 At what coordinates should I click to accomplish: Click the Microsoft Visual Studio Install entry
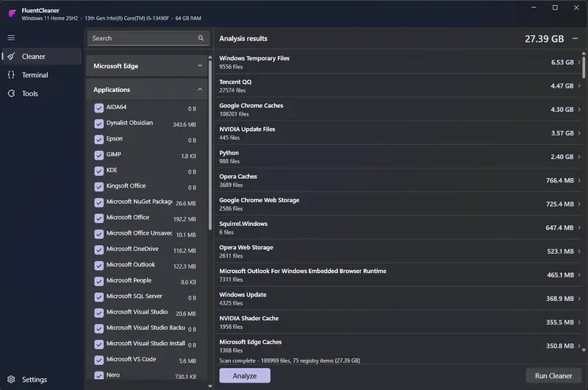(x=147, y=344)
